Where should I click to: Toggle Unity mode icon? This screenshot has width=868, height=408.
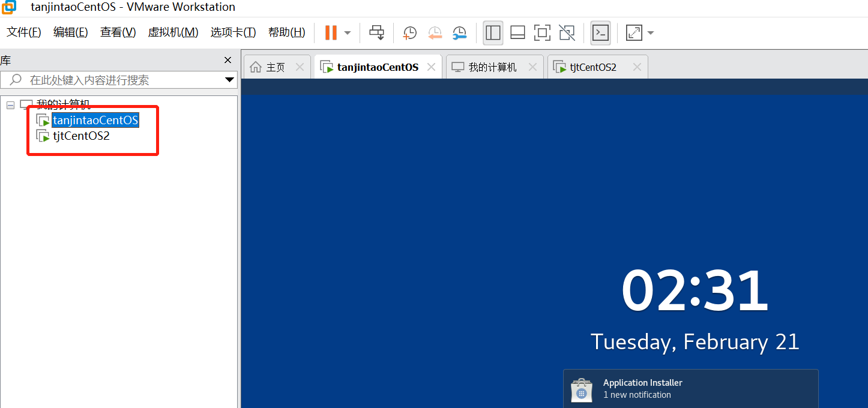567,33
